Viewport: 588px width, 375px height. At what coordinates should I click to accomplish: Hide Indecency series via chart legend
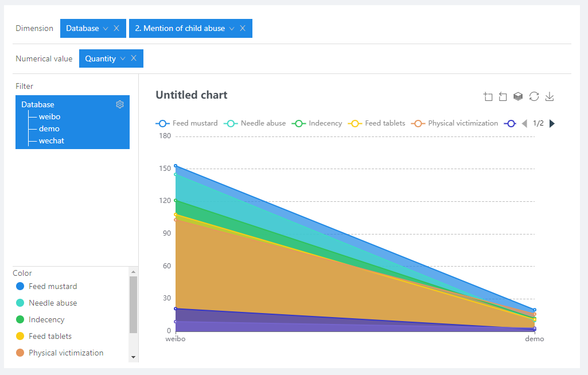(317, 123)
